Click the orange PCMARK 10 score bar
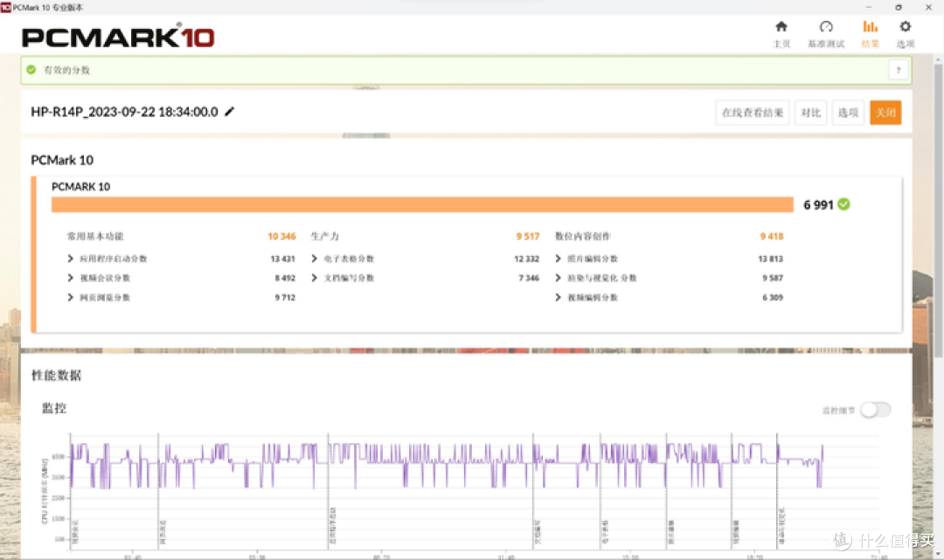Viewport: 944px width, 560px height. point(422,204)
